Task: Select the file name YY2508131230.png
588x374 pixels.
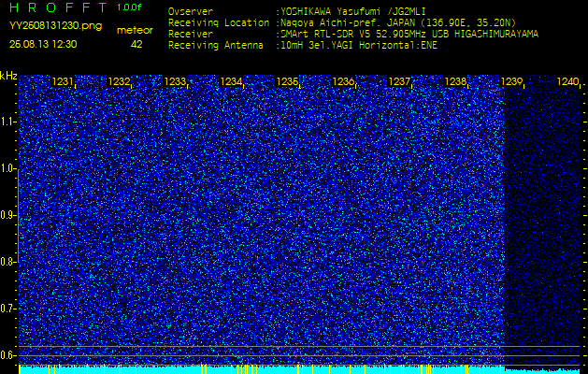Action: tap(55, 26)
